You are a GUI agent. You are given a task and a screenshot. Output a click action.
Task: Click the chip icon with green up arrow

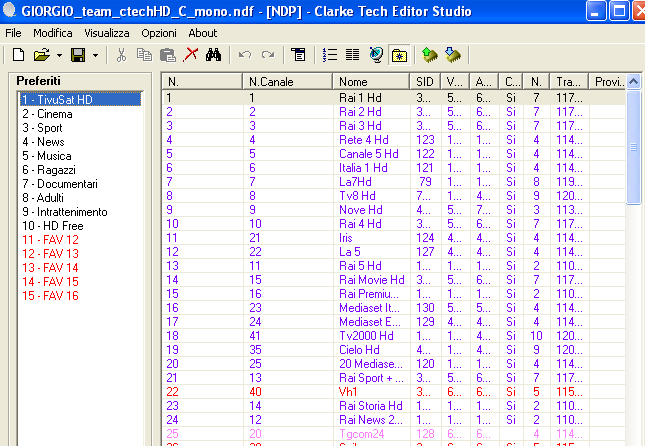pos(430,55)
